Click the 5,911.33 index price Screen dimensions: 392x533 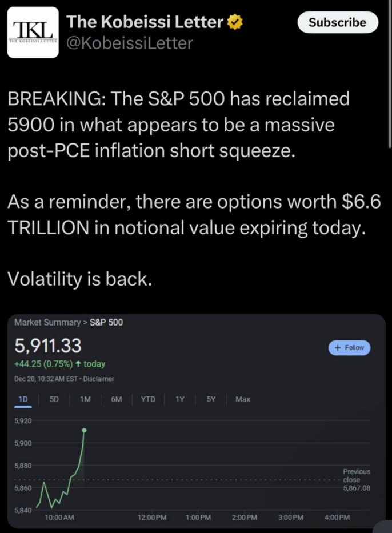[x=48, y=346]
